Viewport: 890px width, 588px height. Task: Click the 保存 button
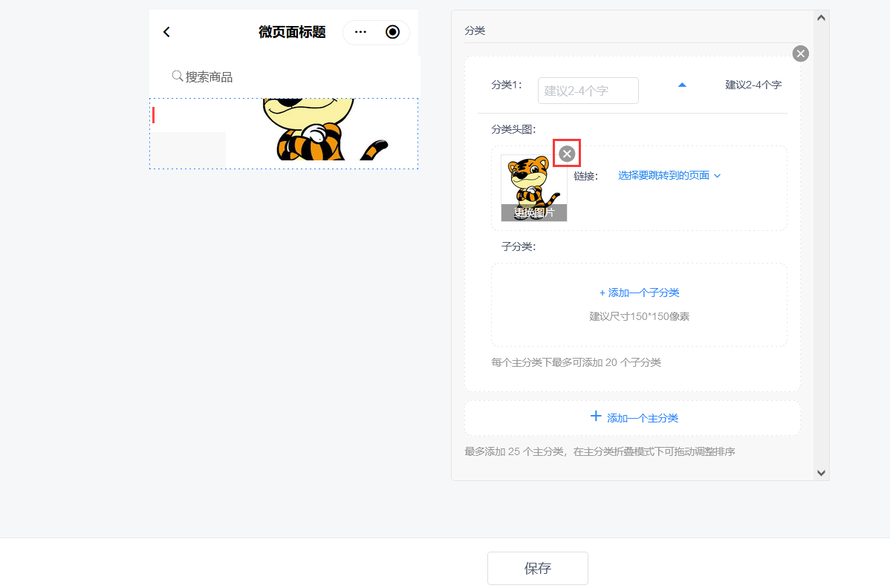pos(538,568)
